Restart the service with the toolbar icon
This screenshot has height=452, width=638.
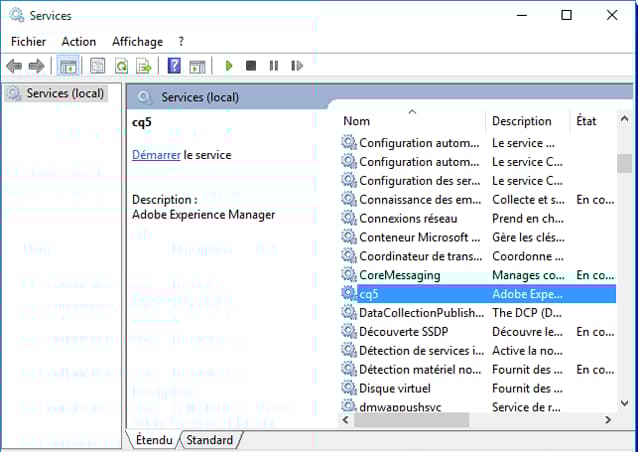(x=297, y=66)
